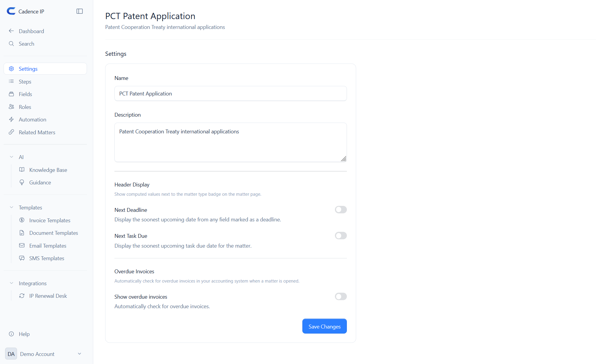The image size is (605, 364).
Task: Open the Steps menu item
Action: coord(45,81)
